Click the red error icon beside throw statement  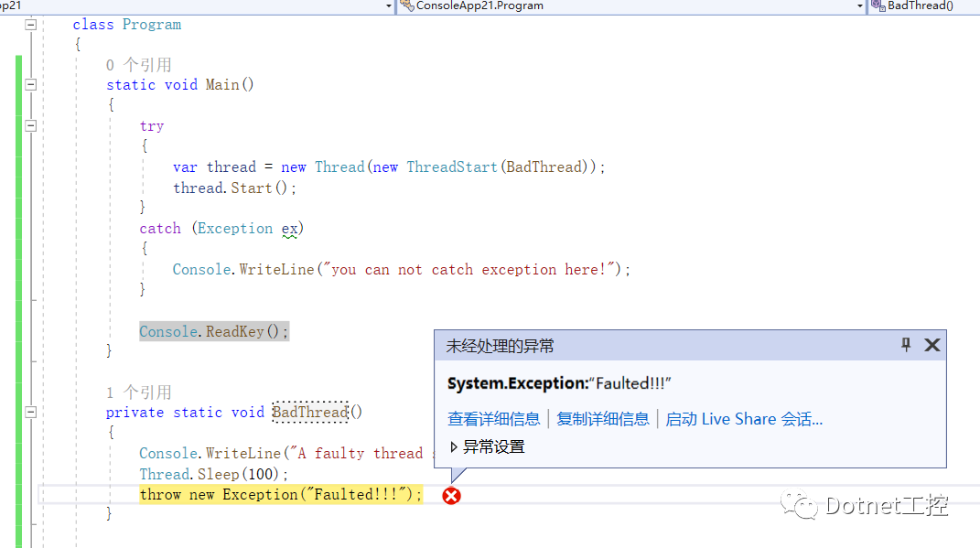pos(451,495)
